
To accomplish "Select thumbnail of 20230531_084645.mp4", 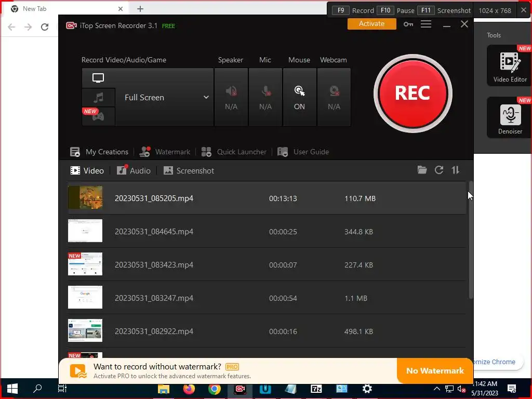I will point(85,231).
